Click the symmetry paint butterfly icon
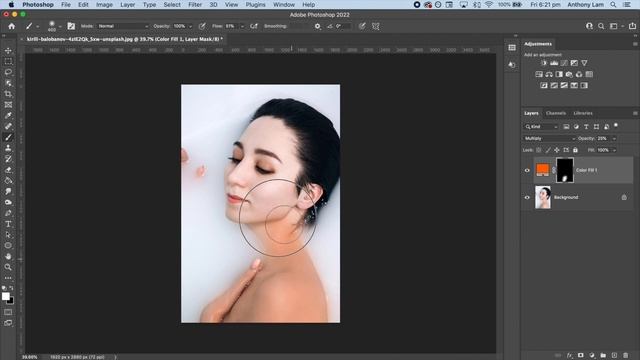Viewport: 640px width, 360px height. tap(376, 26)
